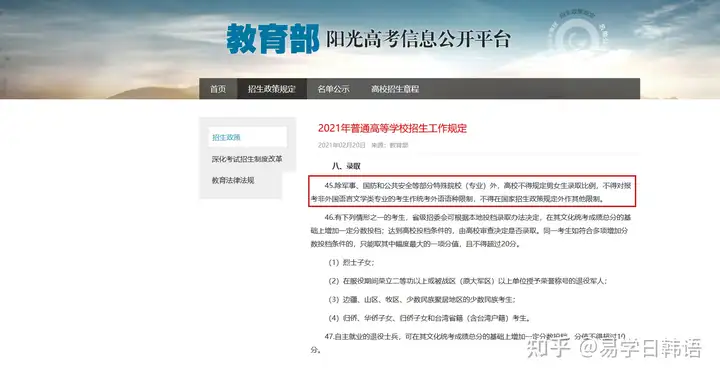Click paragraph 47 beginning 自主就业的退役士兵
The width and height of the screenshot is (720, 377).
[x=468, y=343]
